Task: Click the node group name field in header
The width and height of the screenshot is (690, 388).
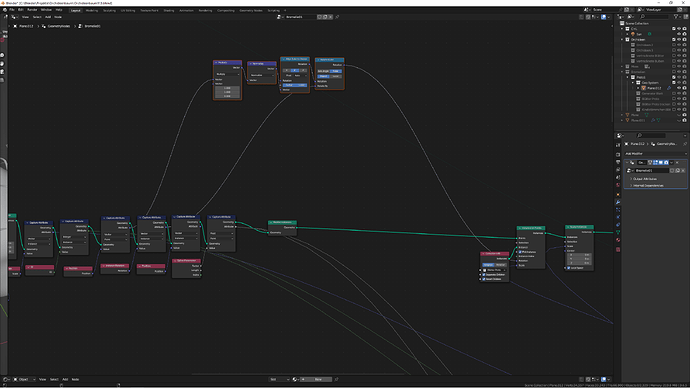Action: pos(300,17)
